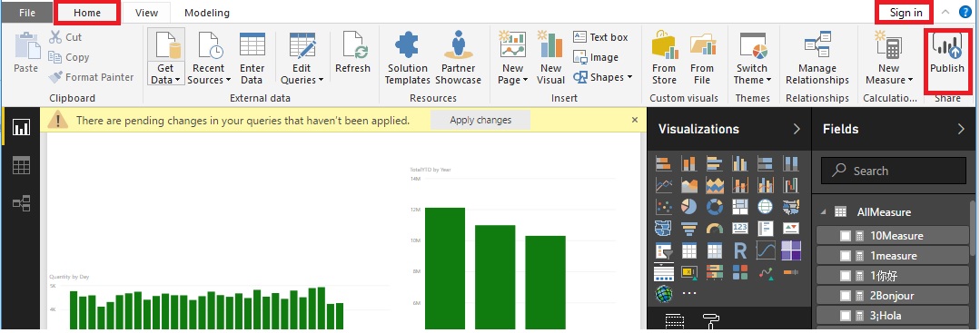This screenshot has height=333, width=980.
Task: Open the File menu
Action: tap(27, 13)
